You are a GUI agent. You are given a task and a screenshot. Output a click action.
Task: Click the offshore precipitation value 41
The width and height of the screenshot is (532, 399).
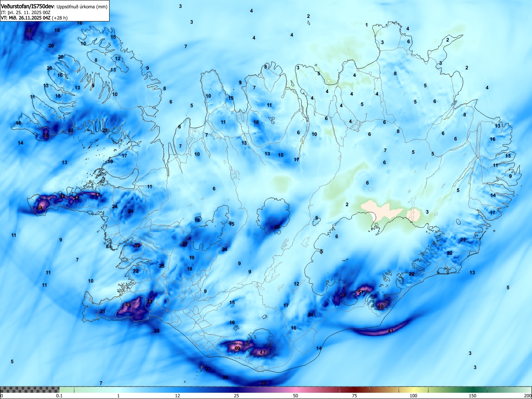pyautogui.click(x=390, y=331)
